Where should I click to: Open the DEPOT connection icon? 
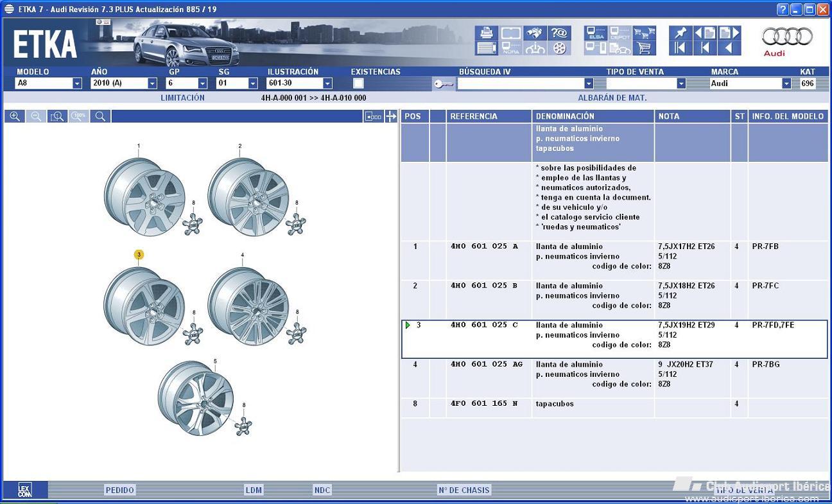(x=620, y=33)
